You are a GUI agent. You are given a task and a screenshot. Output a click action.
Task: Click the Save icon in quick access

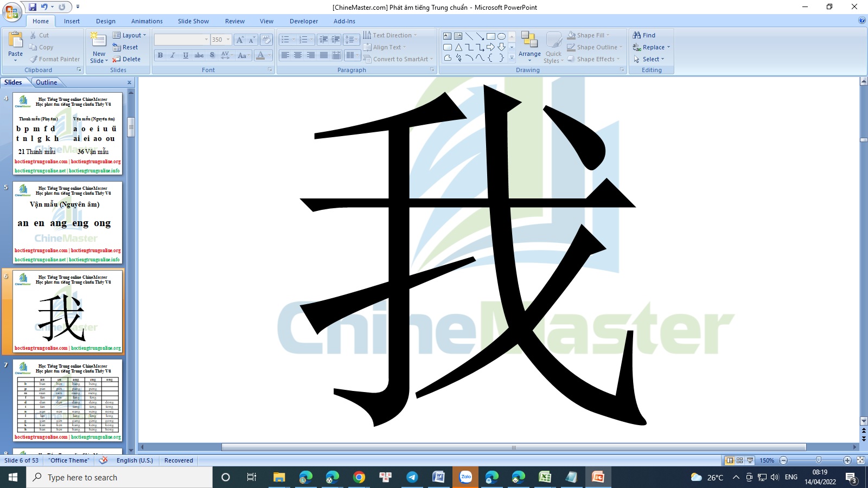coord(33,7)
